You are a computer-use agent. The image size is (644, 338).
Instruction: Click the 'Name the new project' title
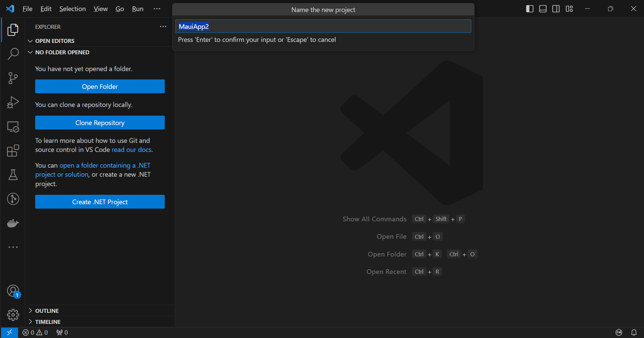click(323, 10)
